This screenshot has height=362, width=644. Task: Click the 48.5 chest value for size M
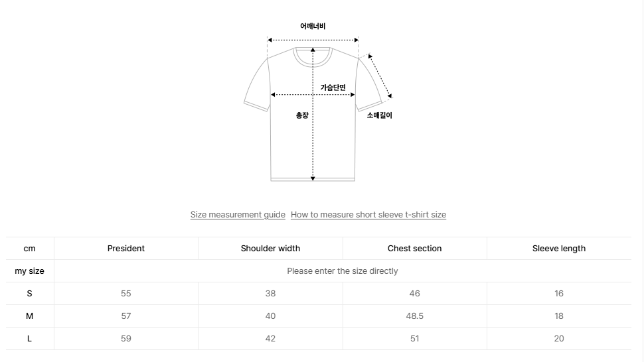(x=415, y=316)
